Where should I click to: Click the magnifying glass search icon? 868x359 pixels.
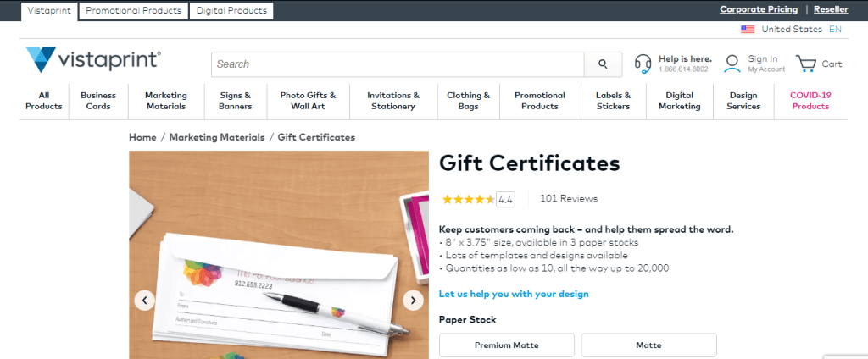(x=603, y=64)
